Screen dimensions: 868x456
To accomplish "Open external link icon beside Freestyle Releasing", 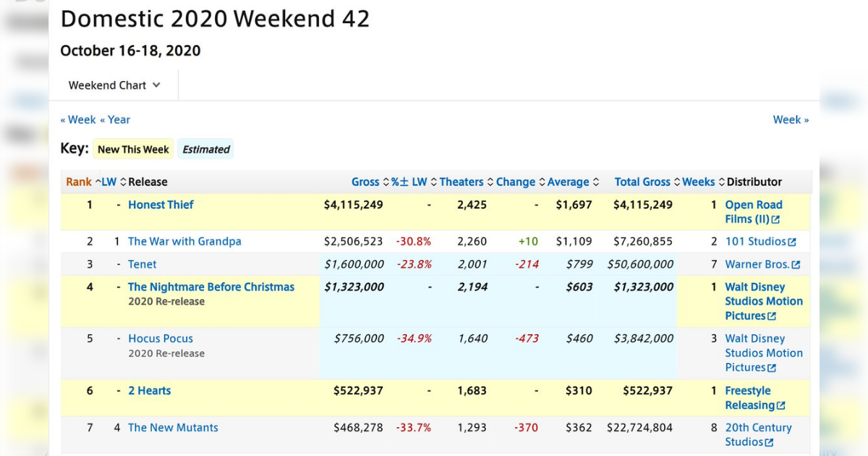I will tap(781, 406).
